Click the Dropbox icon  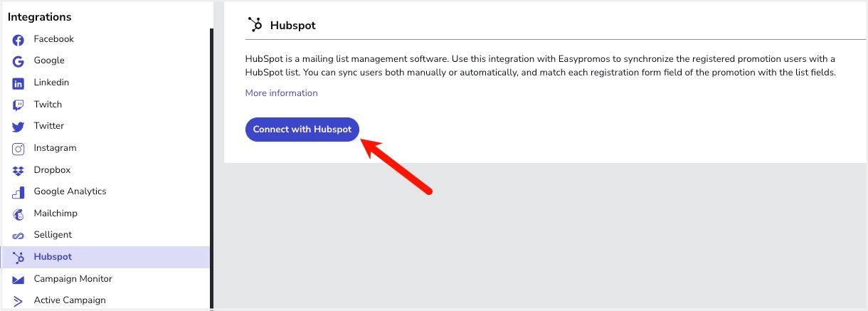[18, 171]
